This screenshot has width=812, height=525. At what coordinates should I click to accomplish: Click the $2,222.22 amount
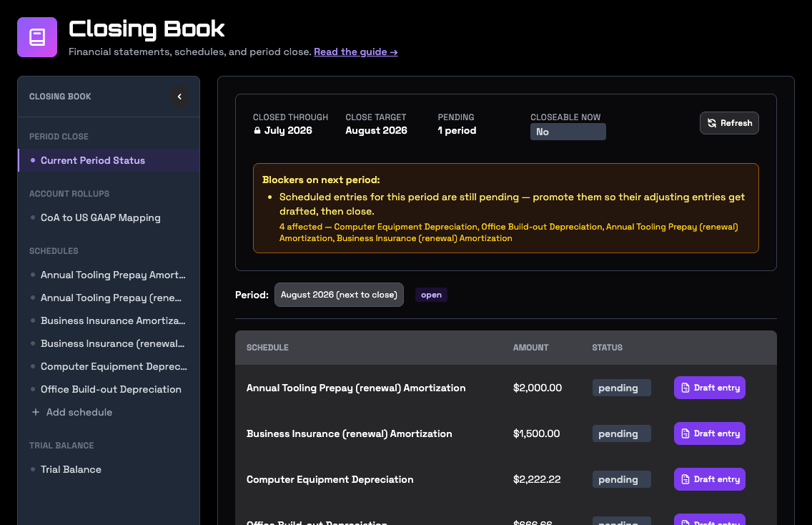pos(537,479)
